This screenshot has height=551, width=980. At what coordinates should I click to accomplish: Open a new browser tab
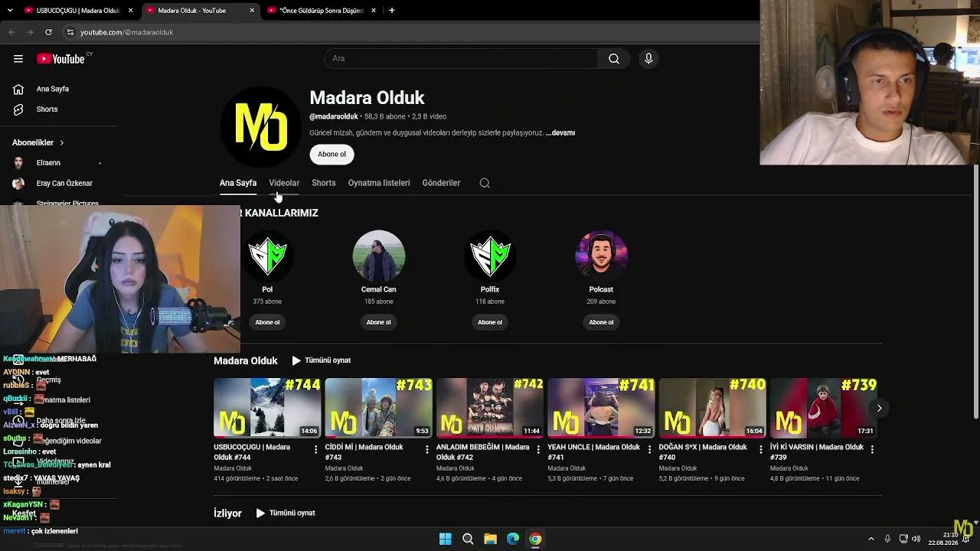(x=392, y=11)
